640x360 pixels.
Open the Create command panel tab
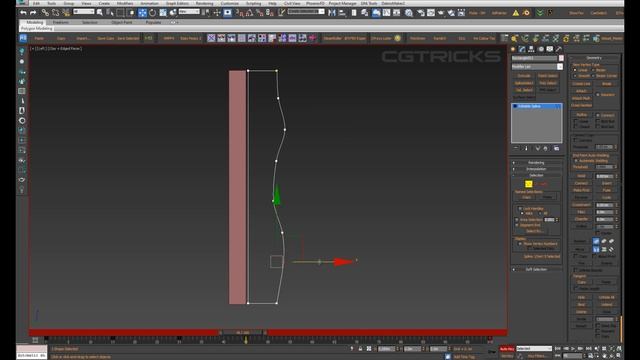click(x=513, y=49)
